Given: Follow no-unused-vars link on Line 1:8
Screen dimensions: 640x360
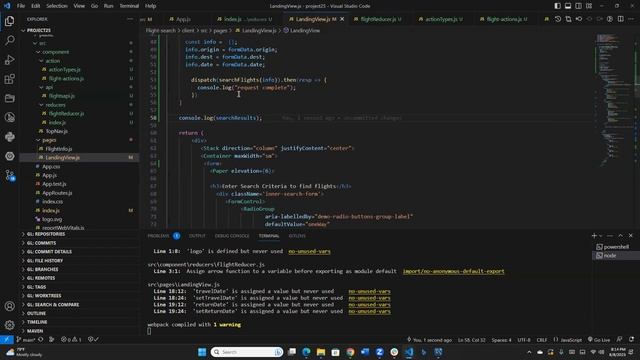Looking at the screenshot, I should pyautogui.click(x=309, y=251).
